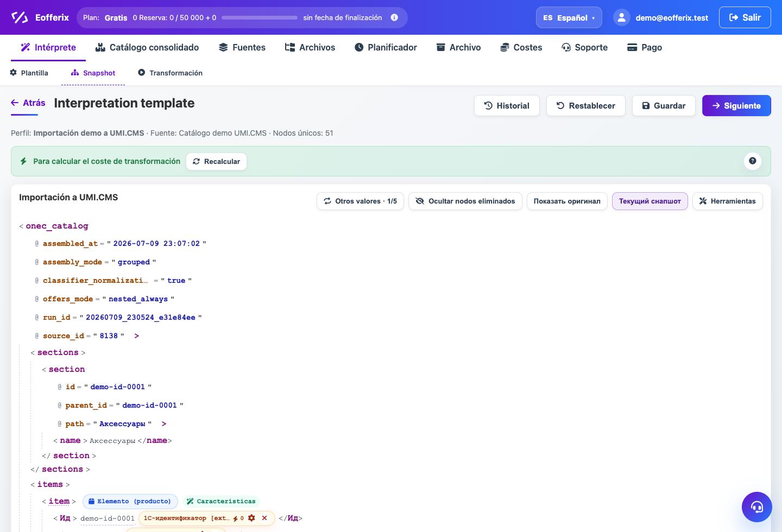Click offers_mode value nested_always
This screenshot has width=782, height=532.
pyautogui.click(x=138, y=299)
